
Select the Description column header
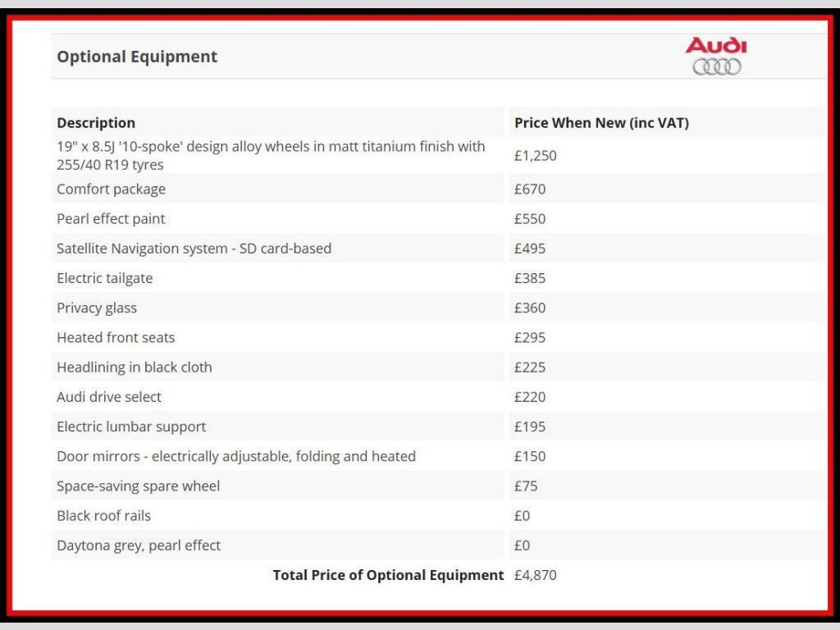(x=96, y=123)
